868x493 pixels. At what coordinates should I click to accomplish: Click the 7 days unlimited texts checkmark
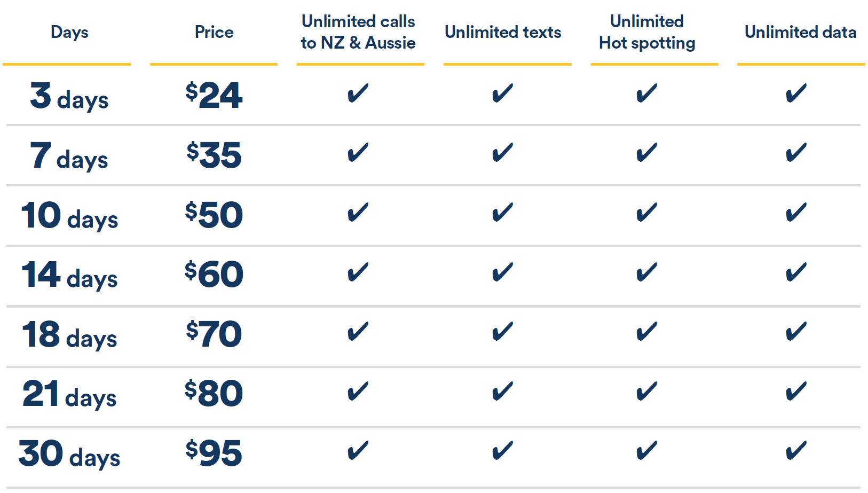pyautogui.click(x=502, y=153)
